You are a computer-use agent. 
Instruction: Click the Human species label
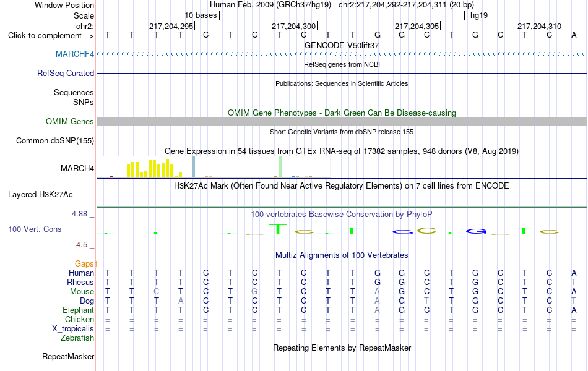(x=81, y=273)
